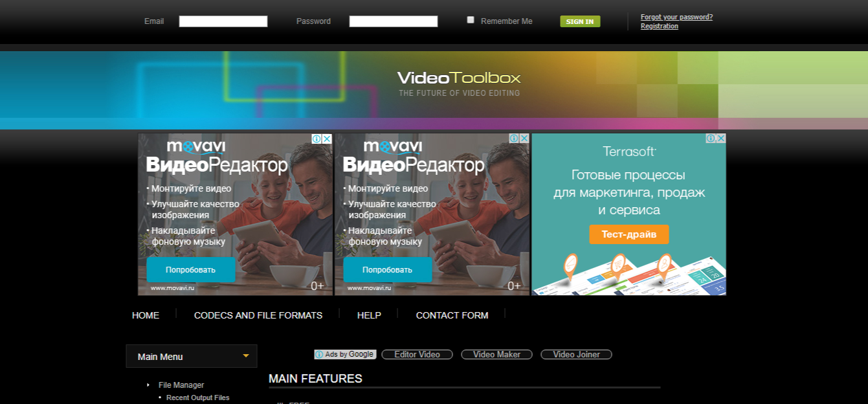Open the Main Menu dropdown
Viewport: 868px width, 404px height.
tap(192, 355)
